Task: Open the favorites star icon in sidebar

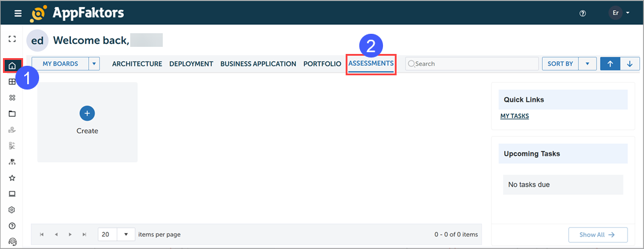Action: [x=12, y=178]
